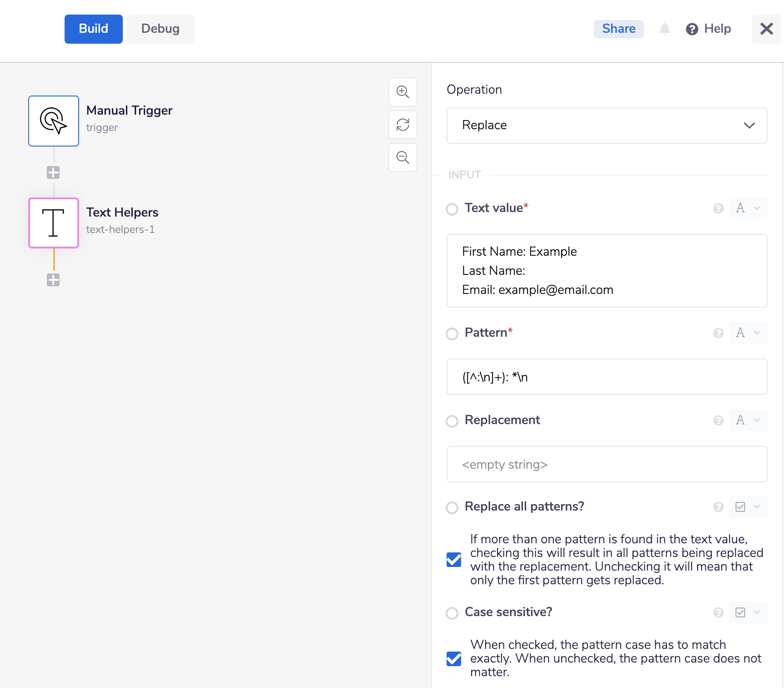Image resolution: width=784 pixels, height=688 pixels.
Task: Open the Help link
Action: click(x=709, y=29)
